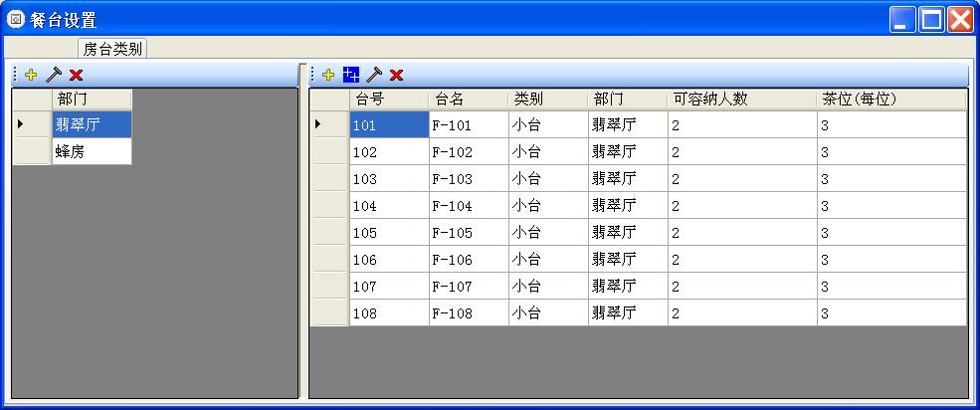Maximize the 餐台设置 window

coord(931,20)
